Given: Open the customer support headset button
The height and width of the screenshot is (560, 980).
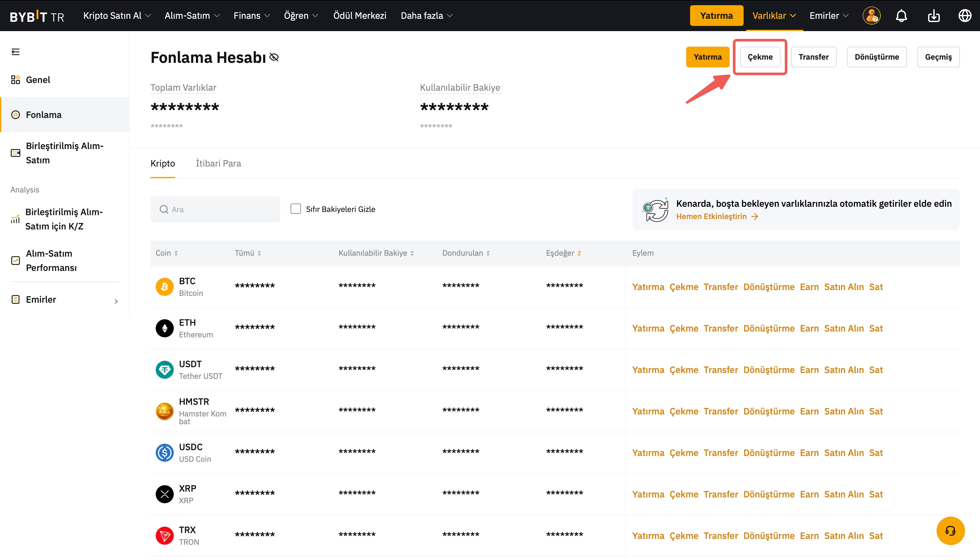Looking at the screenshot, I should pyautogui.click(x=950, y=531).
